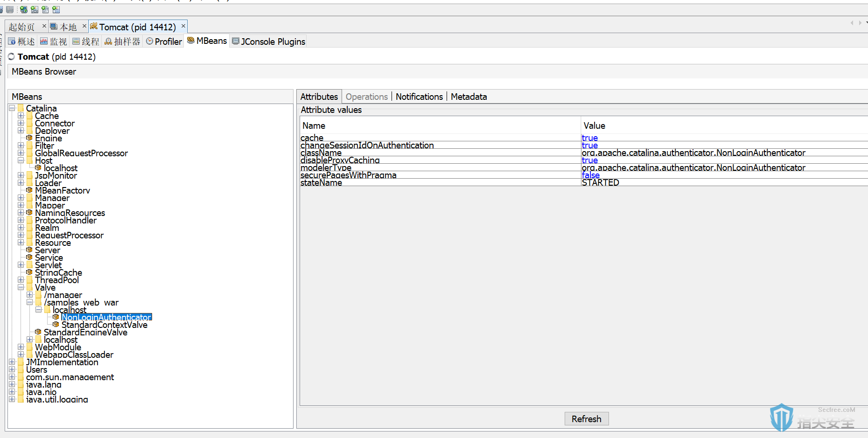This screenshot has width=868, height=438.
Task: Select the StandardEngineValve bean icon
Action: coord(38,332)
